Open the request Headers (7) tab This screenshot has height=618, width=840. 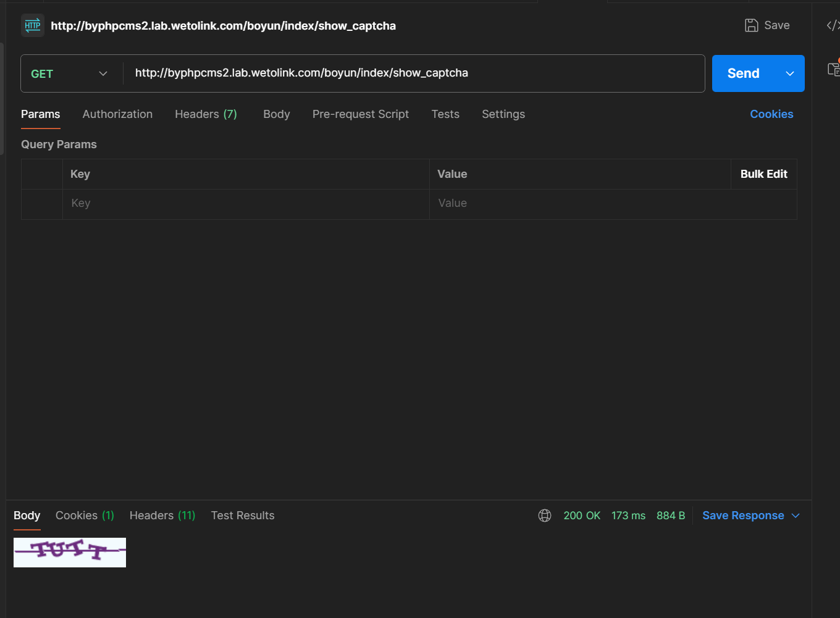tap(206, 114)
